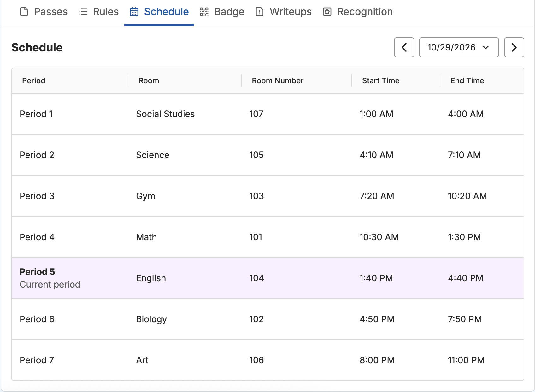535x392 pixels.
Task: Click the Gym room cell
Action: 145,196
